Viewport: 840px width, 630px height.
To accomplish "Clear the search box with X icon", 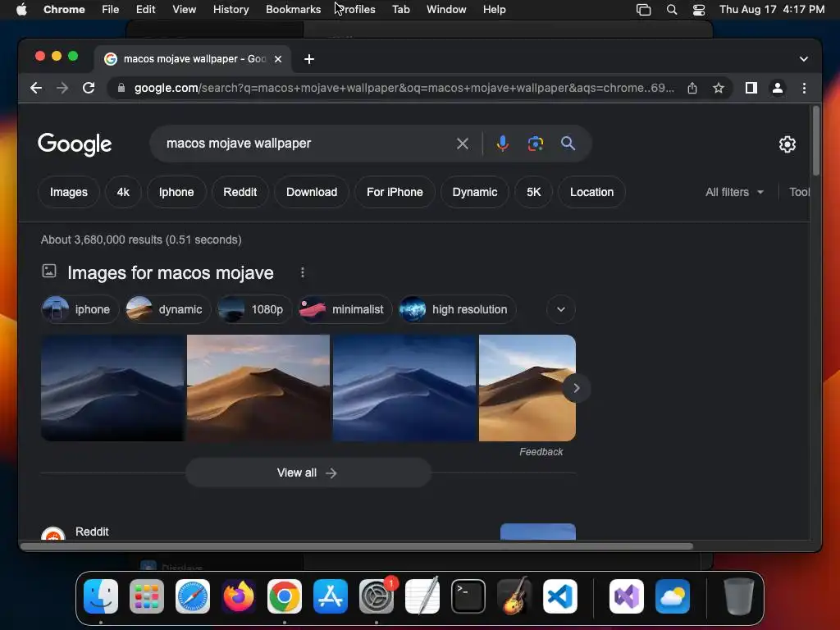I will click(x=463, y=144).
